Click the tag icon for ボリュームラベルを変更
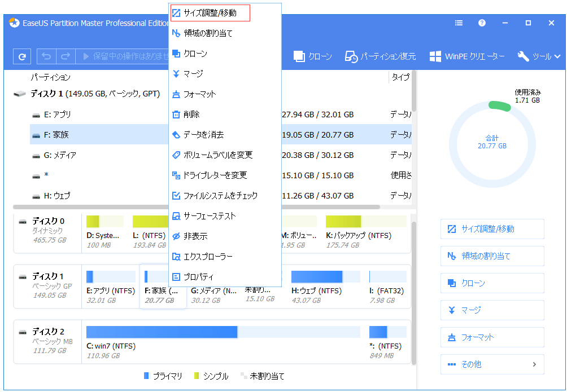567x392 pixels. (176, 155)
